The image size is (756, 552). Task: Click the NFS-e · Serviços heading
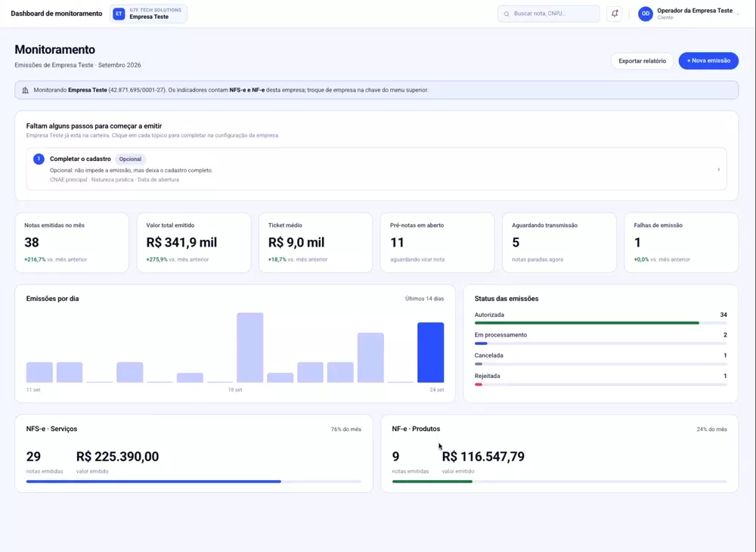click(x=51, y=429)
